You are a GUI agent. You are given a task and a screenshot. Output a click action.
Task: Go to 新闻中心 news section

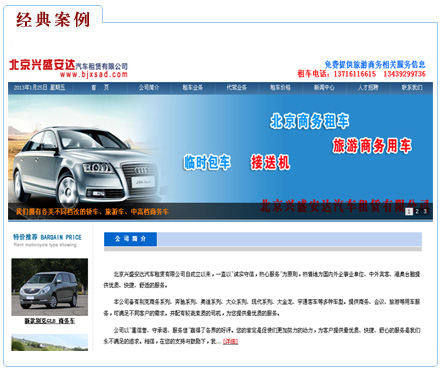point(324,88)
